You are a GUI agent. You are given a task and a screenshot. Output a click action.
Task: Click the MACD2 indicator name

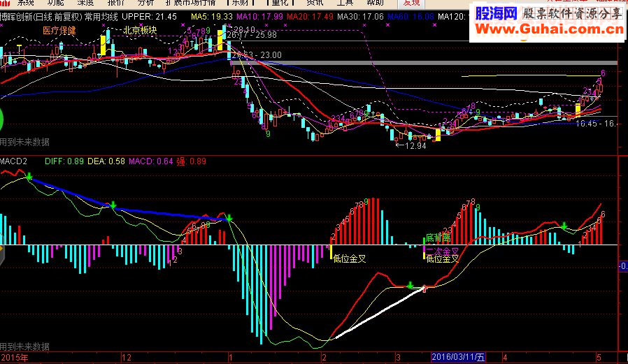click(13, 161)
